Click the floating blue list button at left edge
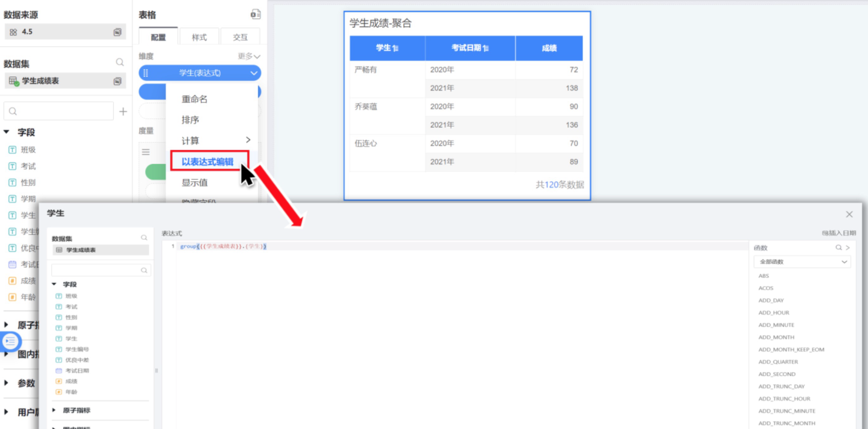The height and width of the screenshot is (429, 868). [10, 341]
